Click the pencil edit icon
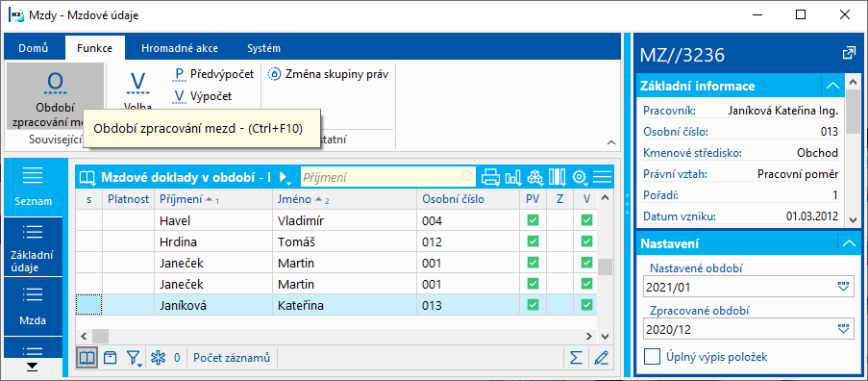Image resolution: width=868 pixels, height=381 pixels. tap(601, 358)
